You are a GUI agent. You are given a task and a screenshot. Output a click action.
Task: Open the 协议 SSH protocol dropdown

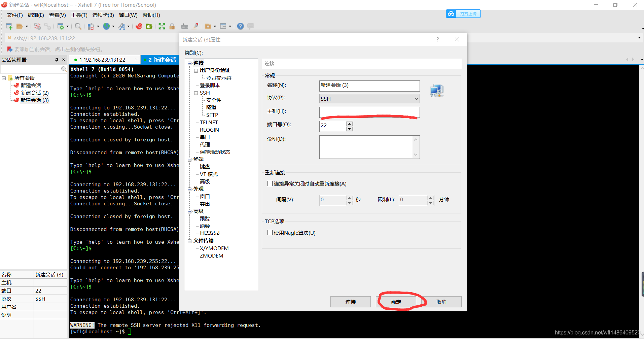[369, 99]
